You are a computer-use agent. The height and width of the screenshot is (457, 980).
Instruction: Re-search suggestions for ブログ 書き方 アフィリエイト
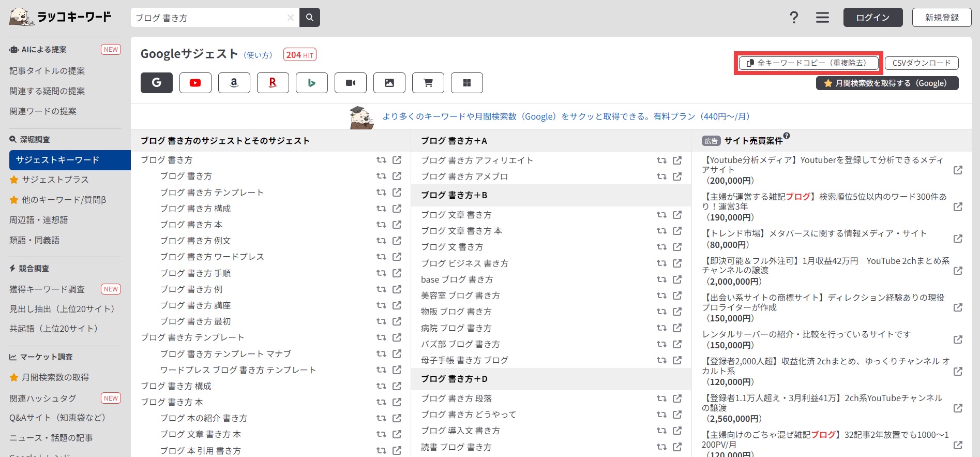click(661, 160)
